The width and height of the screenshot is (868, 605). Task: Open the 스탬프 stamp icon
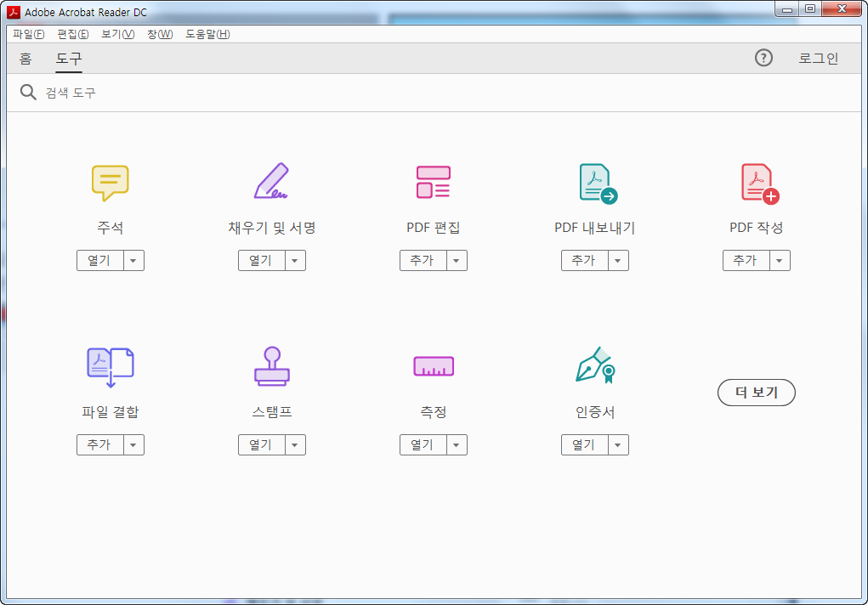pyautogui.click(x=272, y=366)
